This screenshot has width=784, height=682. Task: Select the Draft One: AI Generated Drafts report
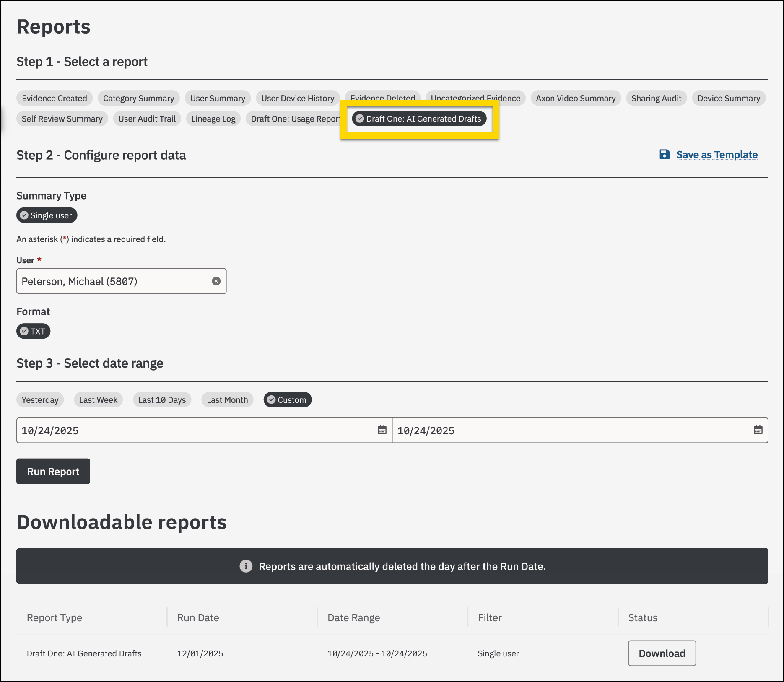pyautogui.click(x=419, y=119)
